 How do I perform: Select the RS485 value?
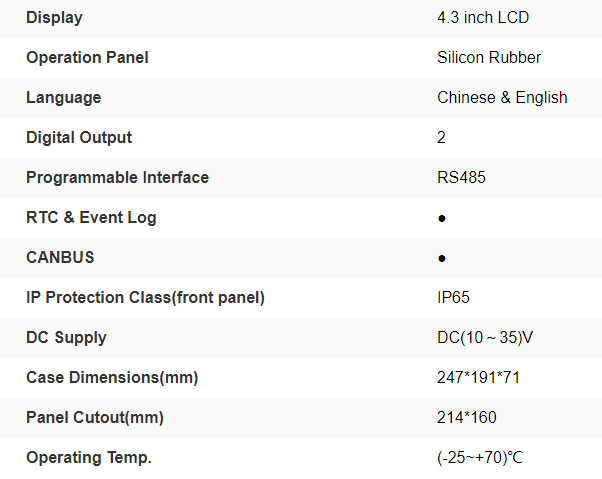point(462,177)
